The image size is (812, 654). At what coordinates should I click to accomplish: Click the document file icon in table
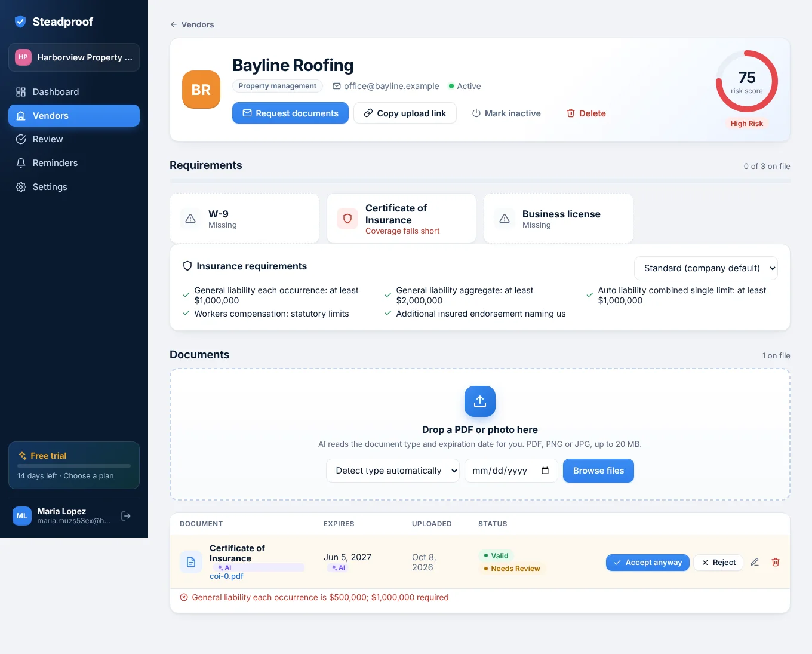coord(191,562)
